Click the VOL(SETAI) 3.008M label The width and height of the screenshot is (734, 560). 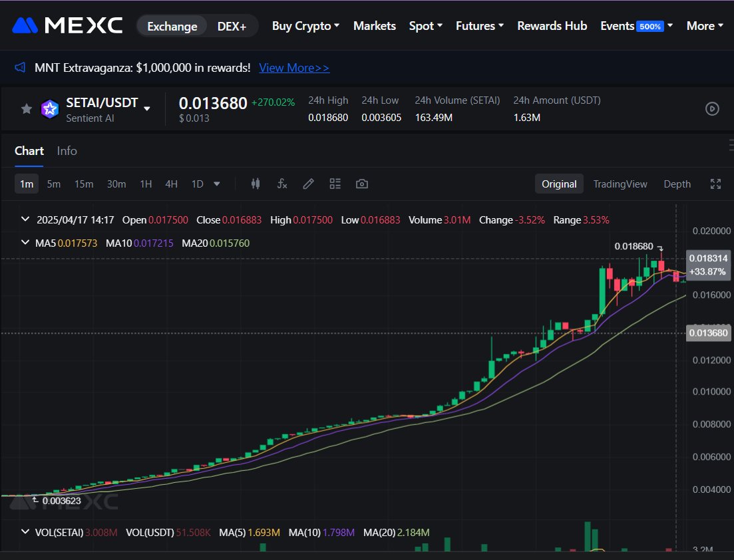coord(77,532)
